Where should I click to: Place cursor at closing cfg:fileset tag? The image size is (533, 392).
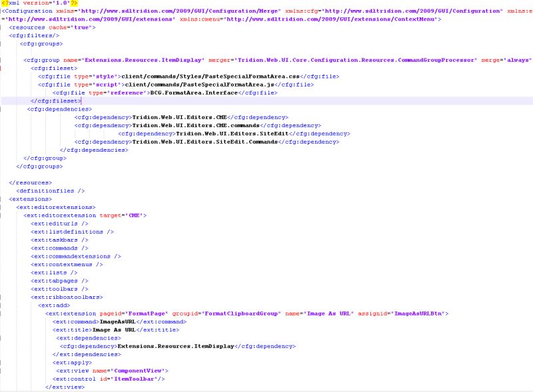[56, 101]
